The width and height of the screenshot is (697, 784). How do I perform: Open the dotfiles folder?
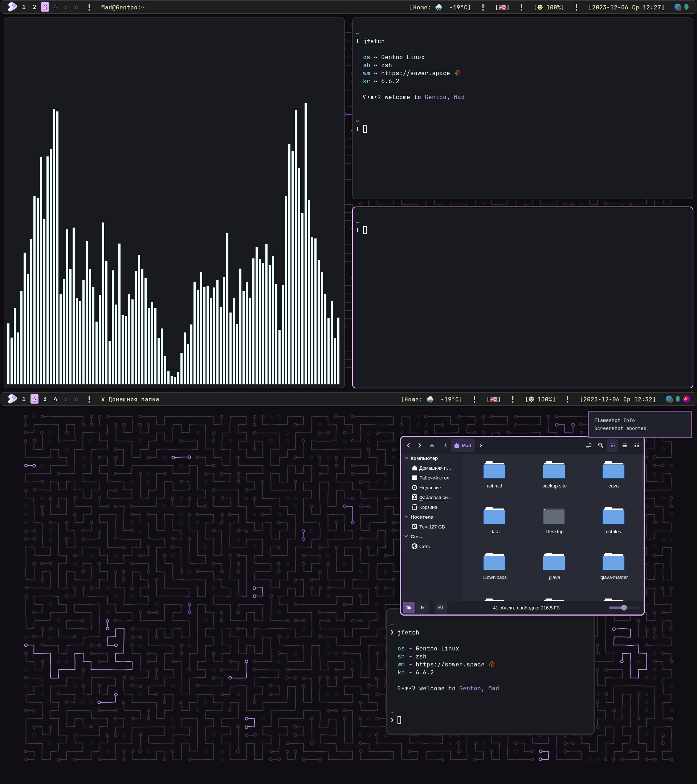pos(614,520)
